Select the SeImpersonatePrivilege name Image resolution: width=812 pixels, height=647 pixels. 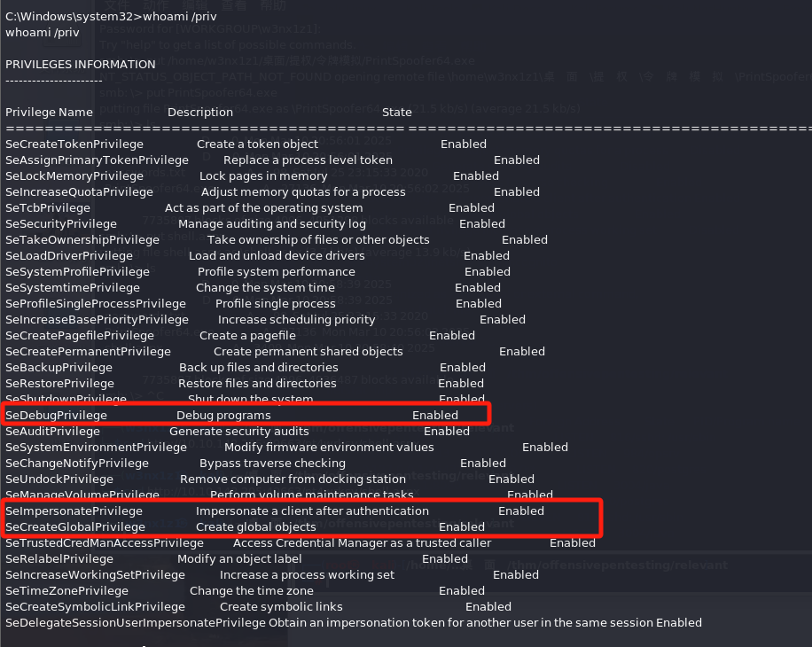point(74,511)
